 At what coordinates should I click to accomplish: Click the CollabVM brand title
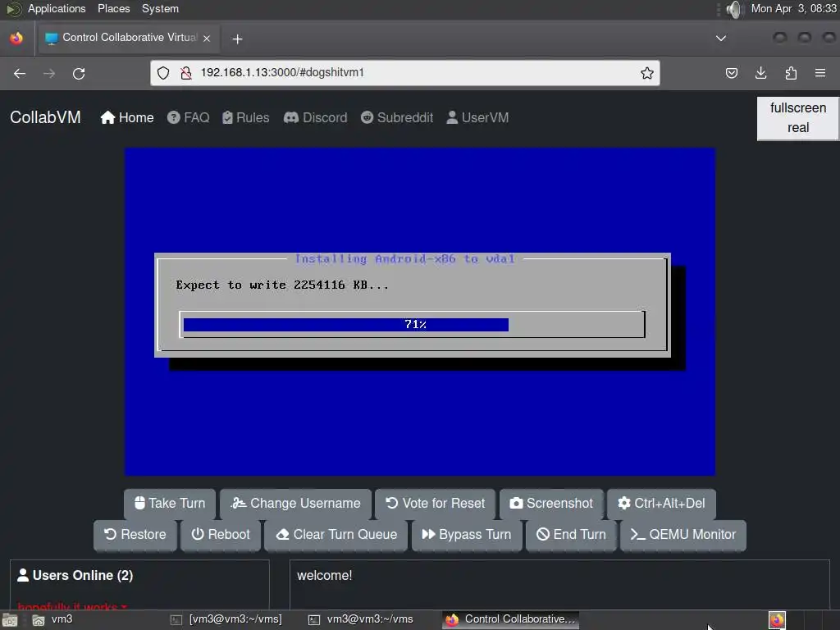coord(46,117)
